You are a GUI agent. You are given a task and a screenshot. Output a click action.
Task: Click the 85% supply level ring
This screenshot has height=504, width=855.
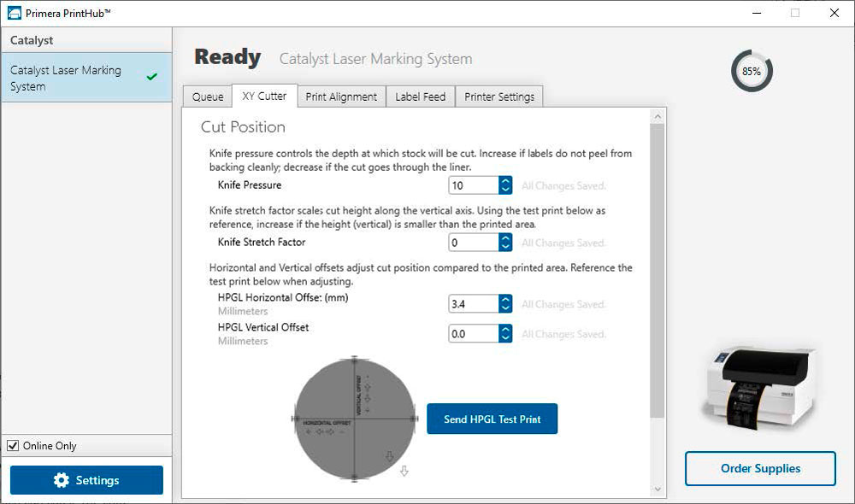752,71
